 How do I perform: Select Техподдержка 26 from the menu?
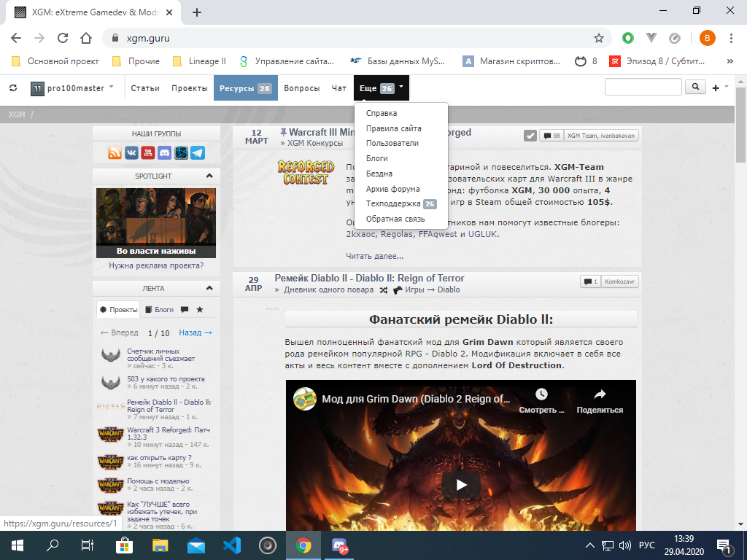coord(401,204)
